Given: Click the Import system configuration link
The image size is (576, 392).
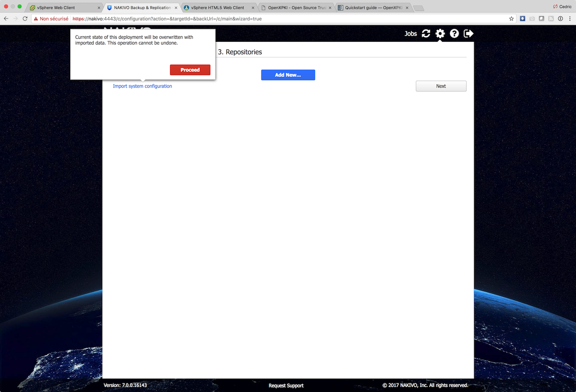Looking at the screenshot, I should 142,86.
